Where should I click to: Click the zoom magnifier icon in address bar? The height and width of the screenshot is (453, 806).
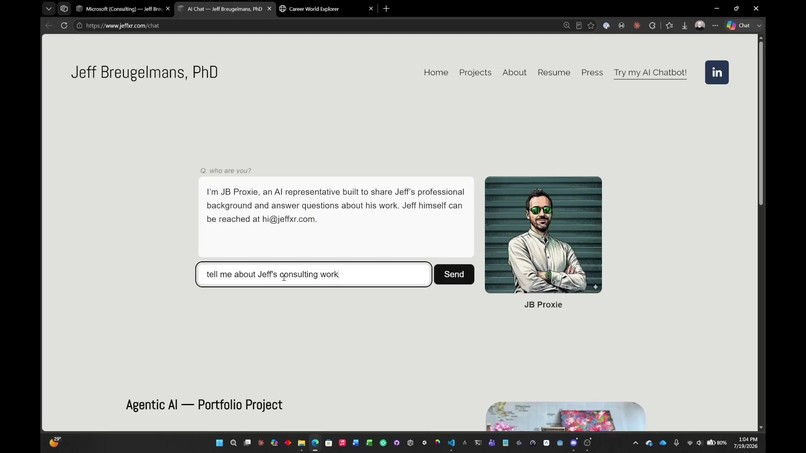(x=566, y=25)
